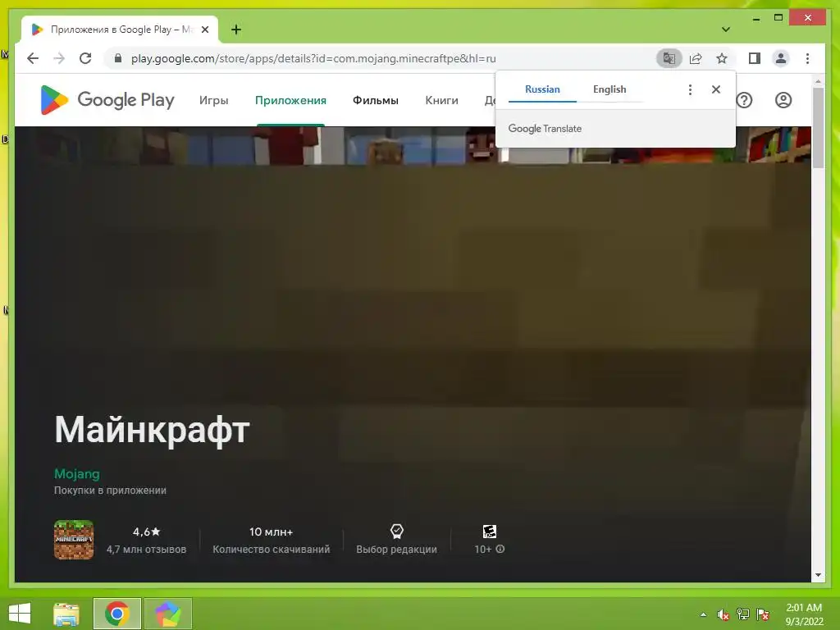Viewport: 840px width, 630px height.
Task: Open the Приложения section
Action: tap(290, 100)
